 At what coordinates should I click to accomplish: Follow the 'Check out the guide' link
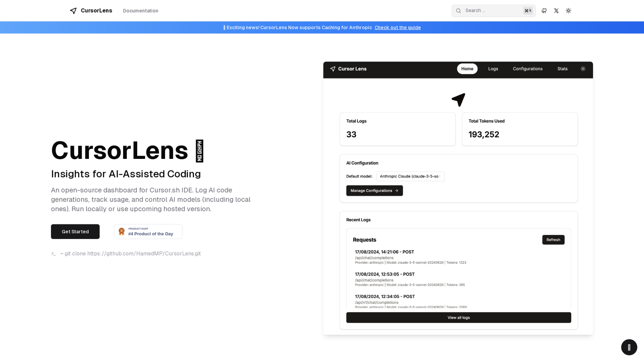click(x=398, y=28)
